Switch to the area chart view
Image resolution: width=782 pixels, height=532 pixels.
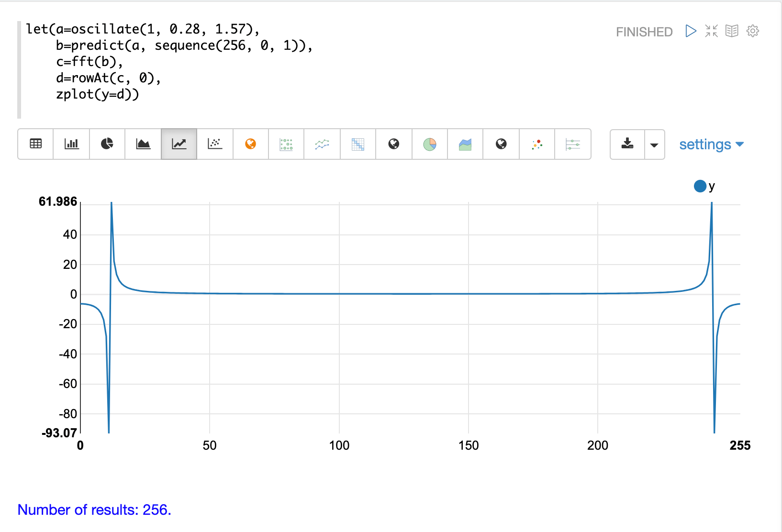[x=143, y=144]
